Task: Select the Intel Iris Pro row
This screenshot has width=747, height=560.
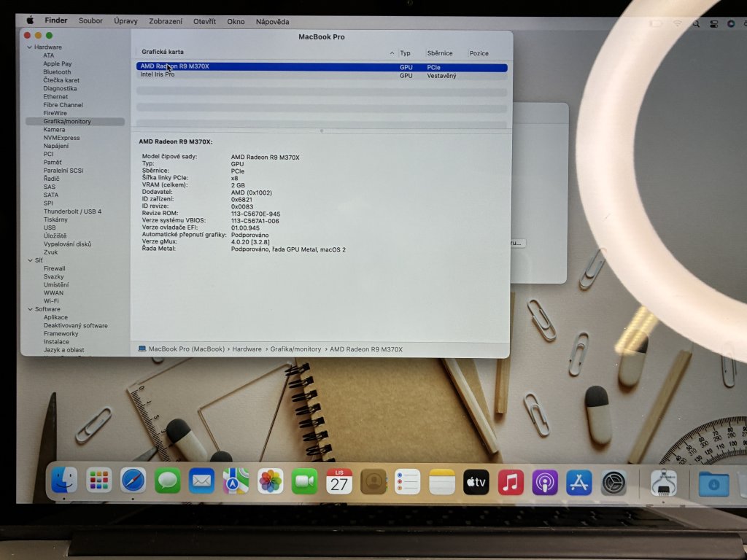Action: point(158,75)
